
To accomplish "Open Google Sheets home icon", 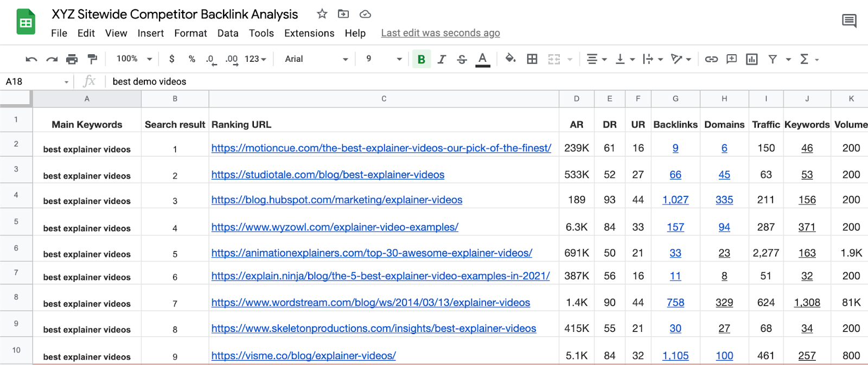I will 25,22.
